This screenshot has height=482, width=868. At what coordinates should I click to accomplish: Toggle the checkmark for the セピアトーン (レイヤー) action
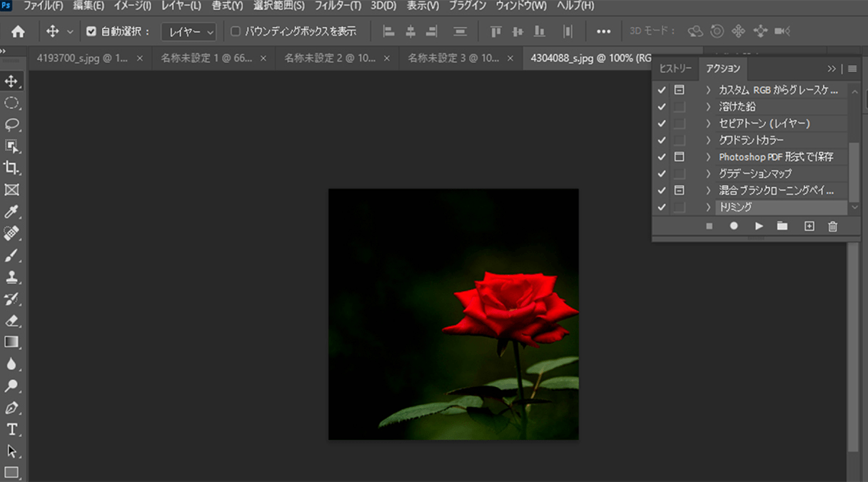pos(662,124)
